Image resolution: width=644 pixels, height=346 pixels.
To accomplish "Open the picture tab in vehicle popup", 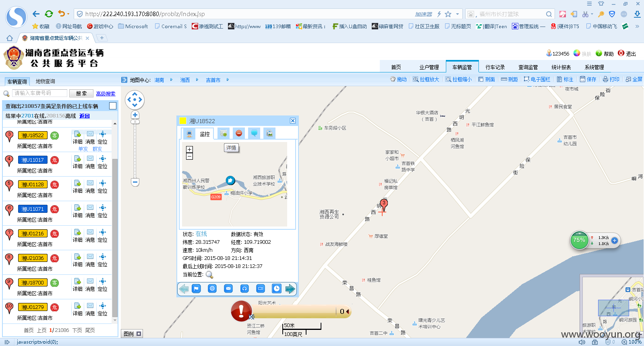I will [269, 133].
